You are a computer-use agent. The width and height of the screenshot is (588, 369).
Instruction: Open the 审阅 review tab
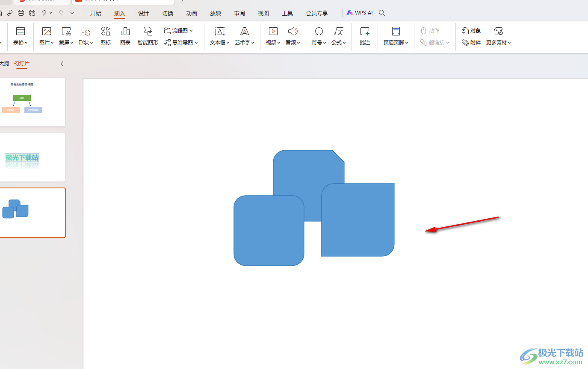tap(239, 13)
